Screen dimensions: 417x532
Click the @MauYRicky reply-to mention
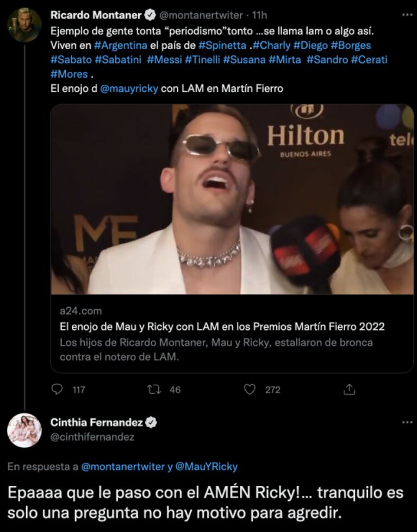pos(207,466)
